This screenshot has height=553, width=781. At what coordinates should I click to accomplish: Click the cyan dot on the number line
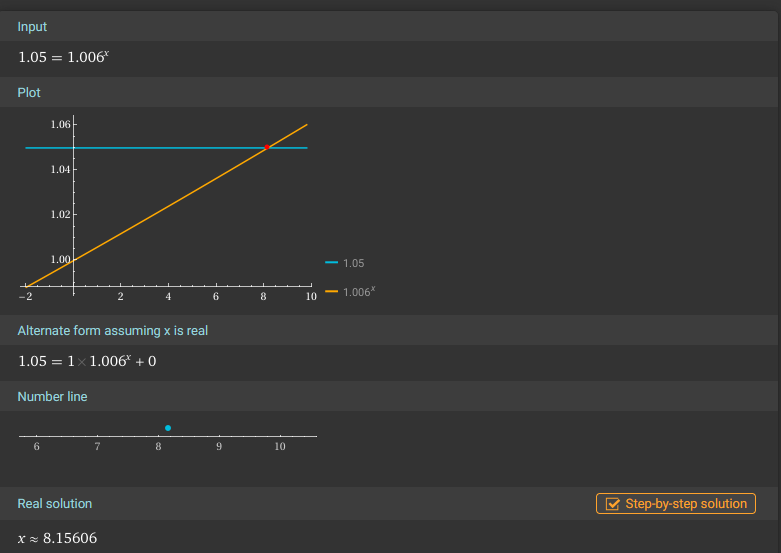coord(168,428)
